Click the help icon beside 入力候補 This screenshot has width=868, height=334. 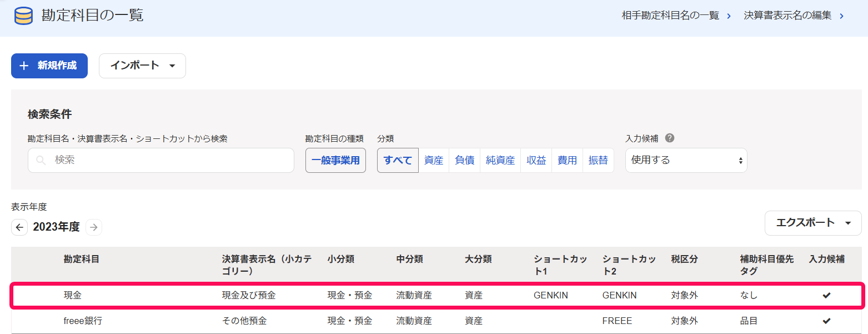coord(670,138)
